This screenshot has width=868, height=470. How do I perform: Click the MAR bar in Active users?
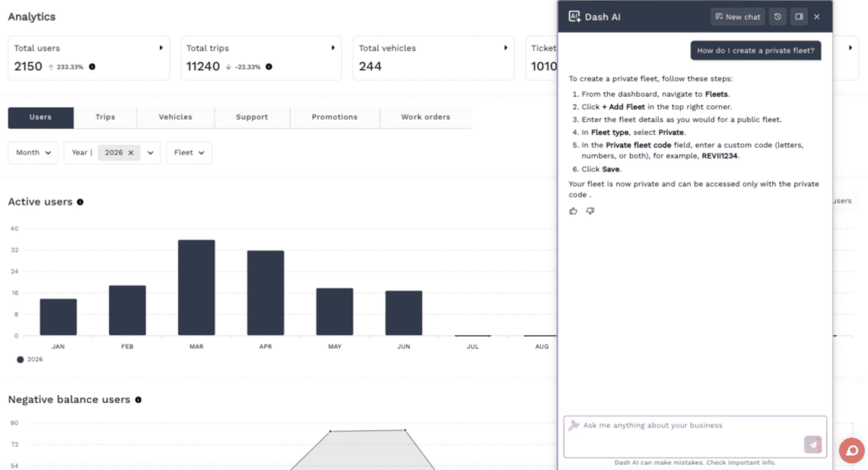tap(197, 288)
